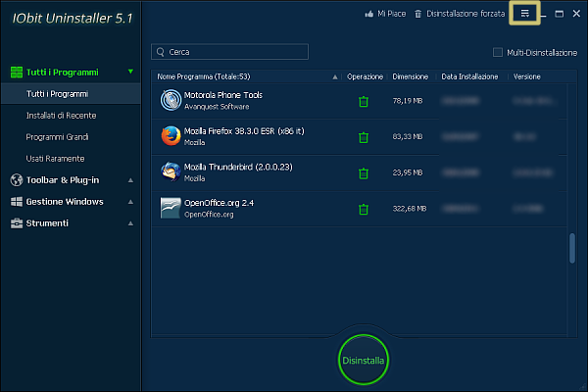Click the Mi Piace thumbs-up icon
The width and height of the screenshot is (588, 392).
369,14
